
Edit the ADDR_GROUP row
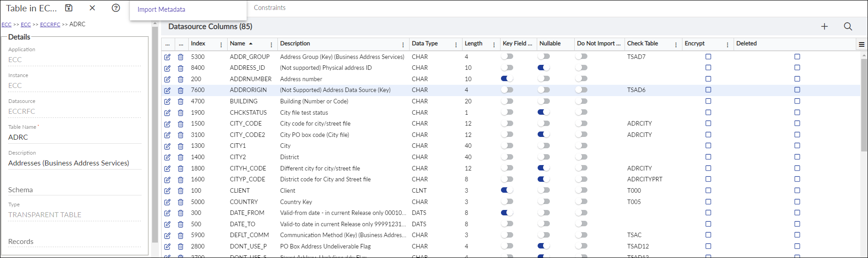(167, 57)
